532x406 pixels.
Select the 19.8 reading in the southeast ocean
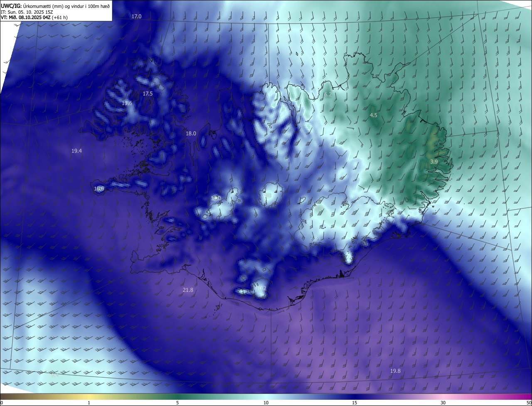tap(395, 371)
